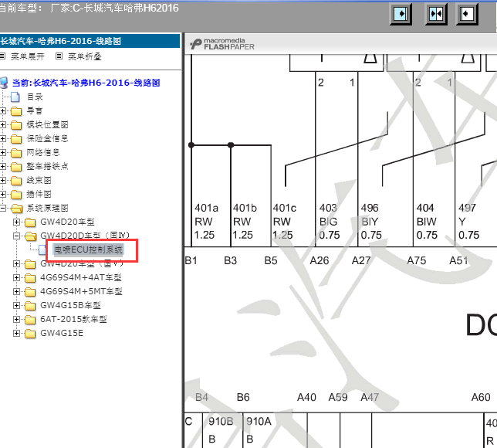The image size is (497, 448).
Task: Open the root link 当前:长城汽车-哈弗H6-2016-线路图
Action: click(x=86, y=83)
